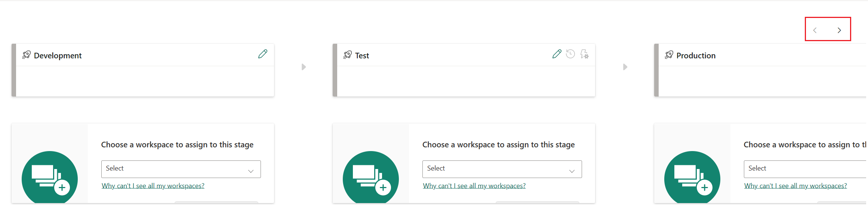Open deployment history on the Test stage
The width and height of the screenshot is (868, 224).
tap(570, 54)
